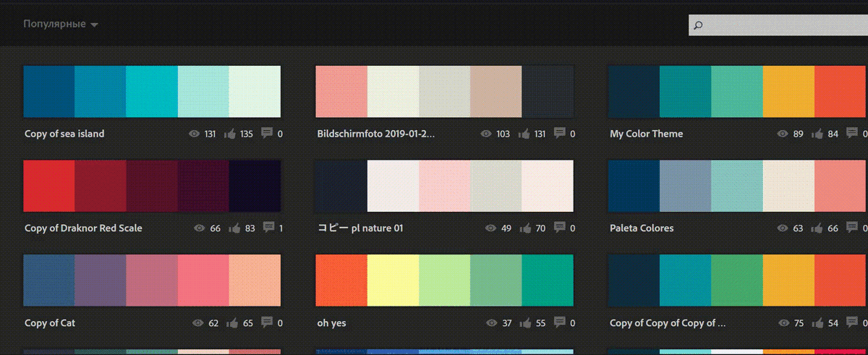Pick the orange-red swatch in oh yes palette
The height and width of the screenshot is (355, 868).
tap(341, 281)
